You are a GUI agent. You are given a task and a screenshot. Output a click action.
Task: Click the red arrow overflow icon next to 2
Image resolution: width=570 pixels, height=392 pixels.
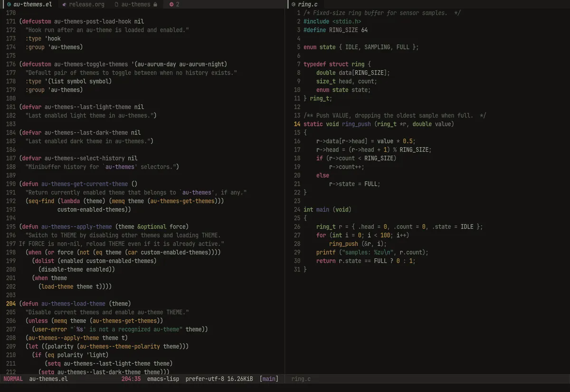[171, 4]
